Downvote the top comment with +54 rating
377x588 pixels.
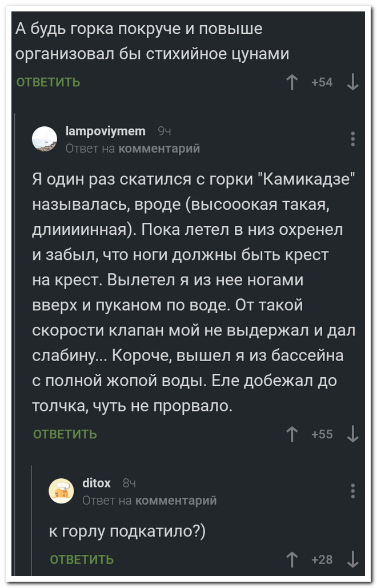click(x=353, y=82)
